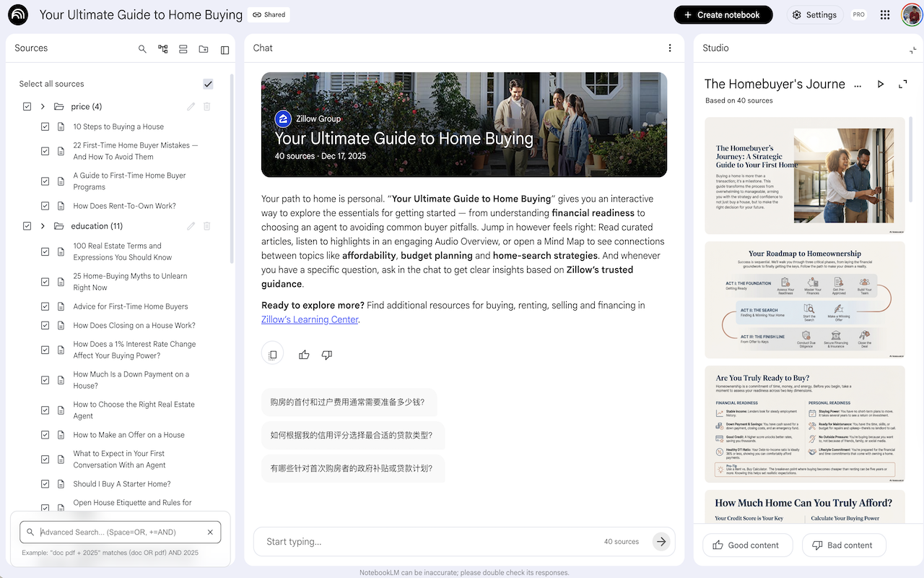The image size is (924, 578).
Task: Collapse the Sources side panel
Action: click(x=225, y=50)
